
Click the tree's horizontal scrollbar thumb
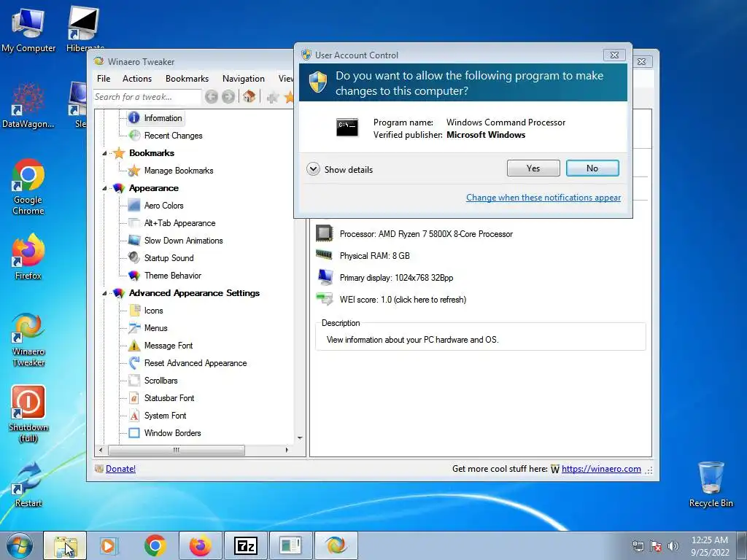pos(177,450)
